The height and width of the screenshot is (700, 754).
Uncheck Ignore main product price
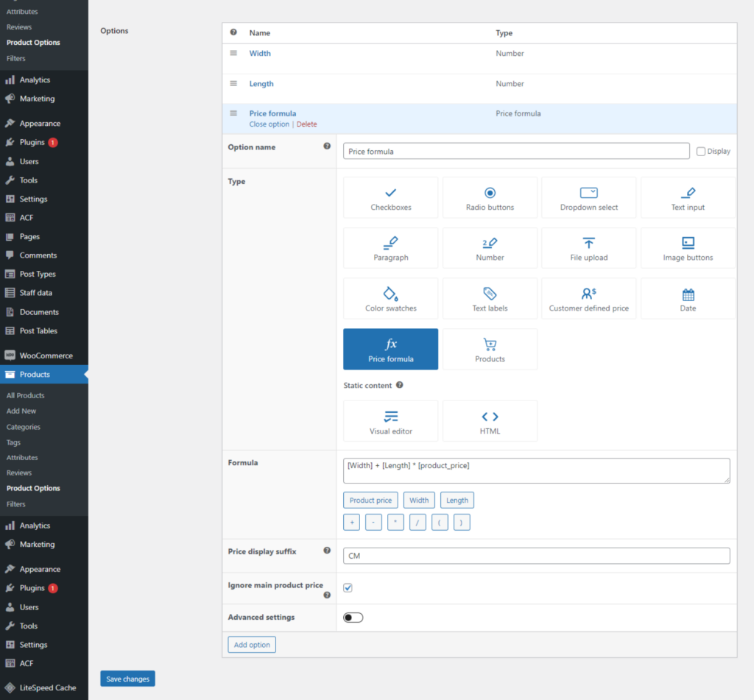348,588
